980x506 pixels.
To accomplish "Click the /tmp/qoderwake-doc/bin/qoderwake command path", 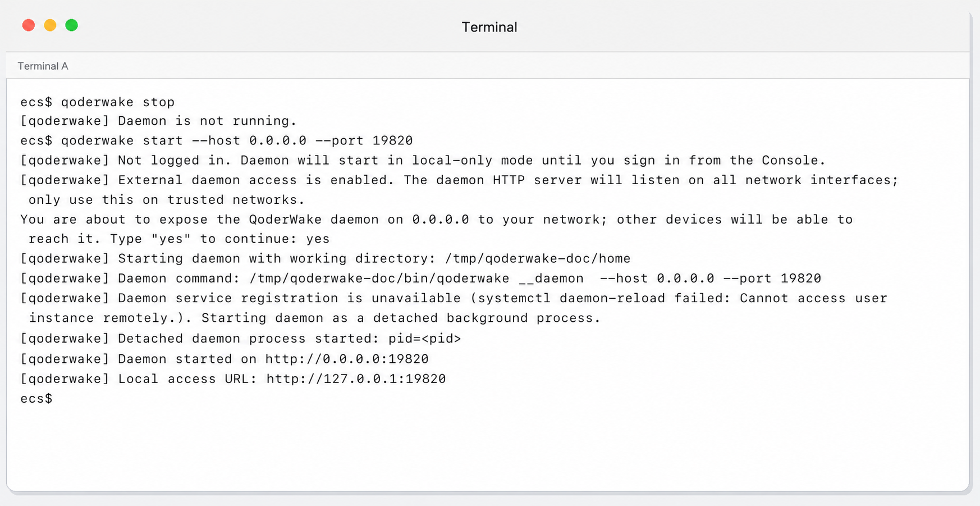I will (x=379, y=279).
